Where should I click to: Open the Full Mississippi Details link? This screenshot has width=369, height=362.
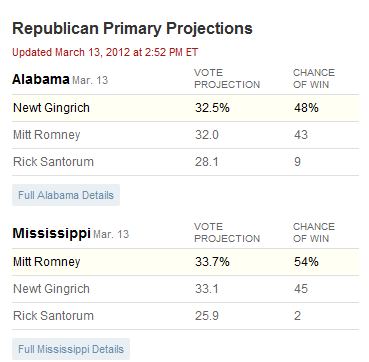71,349
